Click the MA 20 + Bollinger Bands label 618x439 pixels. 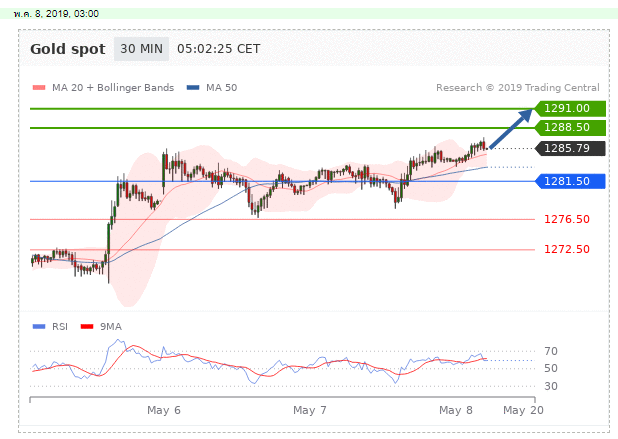pyautogui.click(x=113, y=87)
